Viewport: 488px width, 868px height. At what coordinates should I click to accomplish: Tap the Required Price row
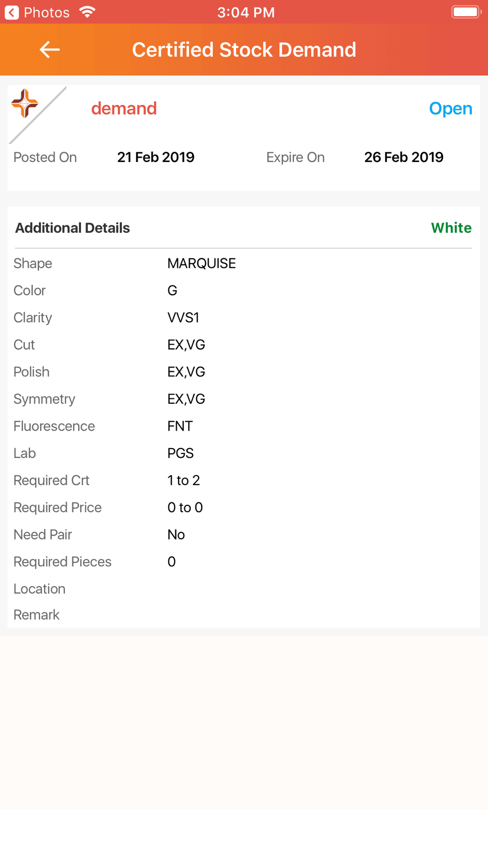[244, 508]
